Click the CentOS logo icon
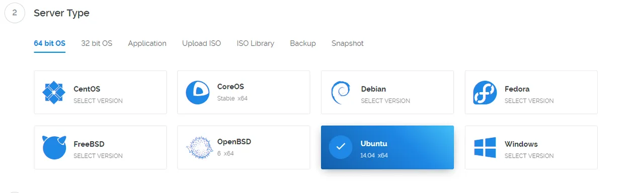 pyautogui.click(x=54, y=92)
